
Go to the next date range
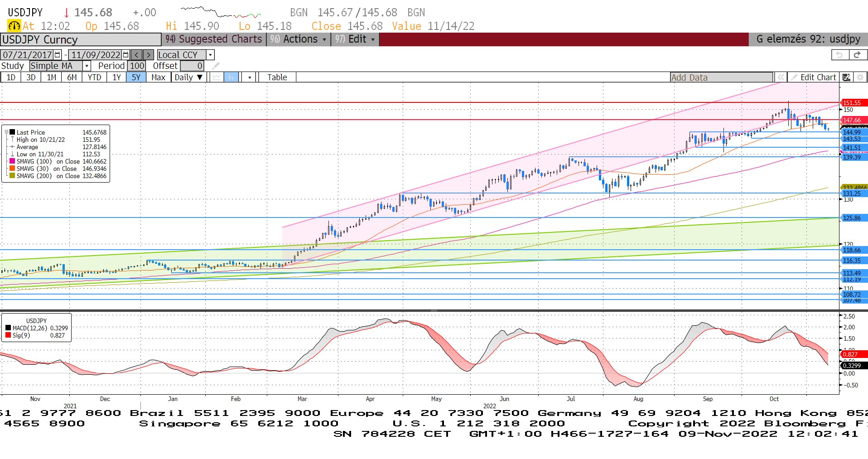149,55
